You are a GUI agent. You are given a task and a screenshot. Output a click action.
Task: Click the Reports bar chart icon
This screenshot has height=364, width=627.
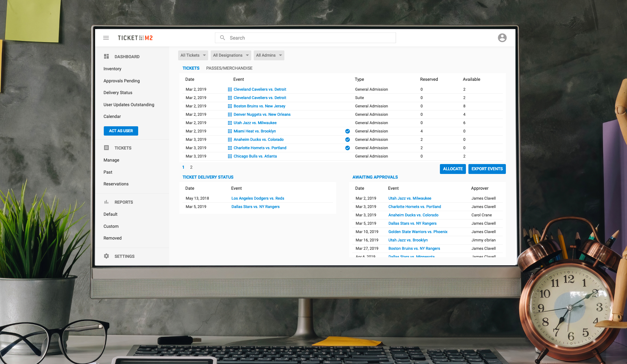(106, 202)
